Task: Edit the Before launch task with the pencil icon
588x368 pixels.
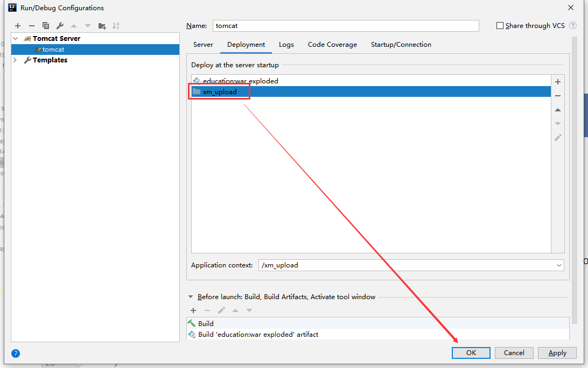Action: point(221,310)
